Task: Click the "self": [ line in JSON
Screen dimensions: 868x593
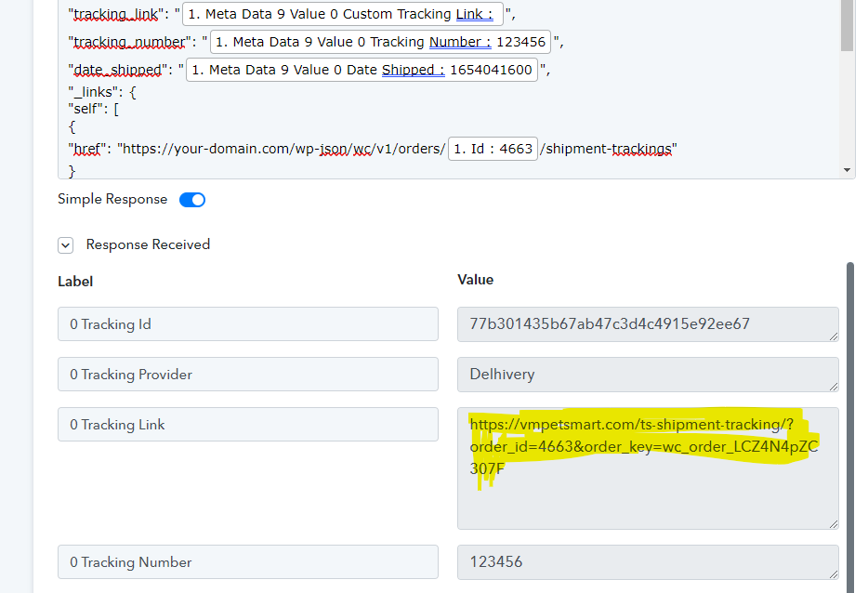Action: tap(94, 109)
